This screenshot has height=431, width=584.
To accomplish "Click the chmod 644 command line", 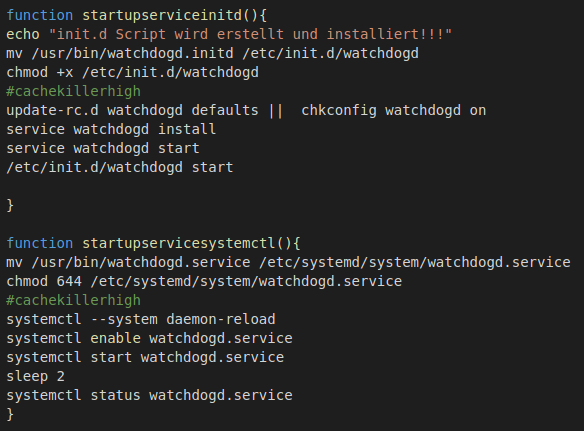I will 204,281.
